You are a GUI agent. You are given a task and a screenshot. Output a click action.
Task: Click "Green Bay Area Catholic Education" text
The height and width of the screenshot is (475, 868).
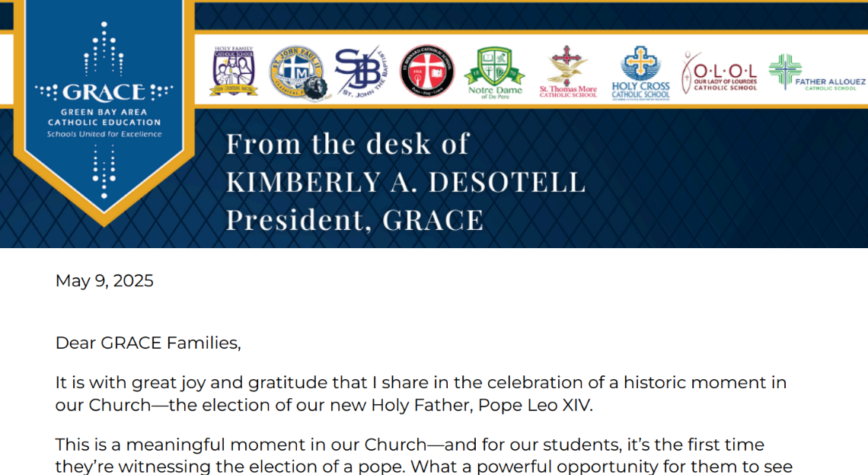pos(104,117)
